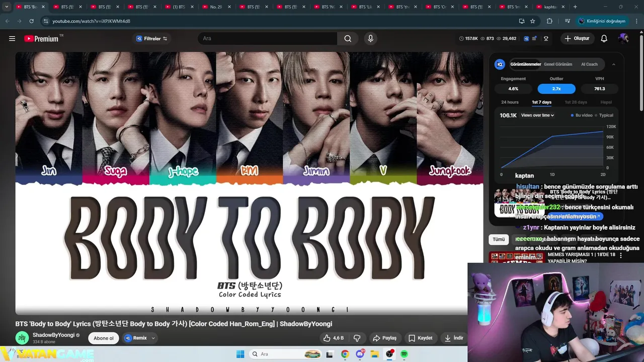Select the Hepsi range tab
Viewport: 644px width, 362px height.
pyautogui.click(x=606, y=102)
